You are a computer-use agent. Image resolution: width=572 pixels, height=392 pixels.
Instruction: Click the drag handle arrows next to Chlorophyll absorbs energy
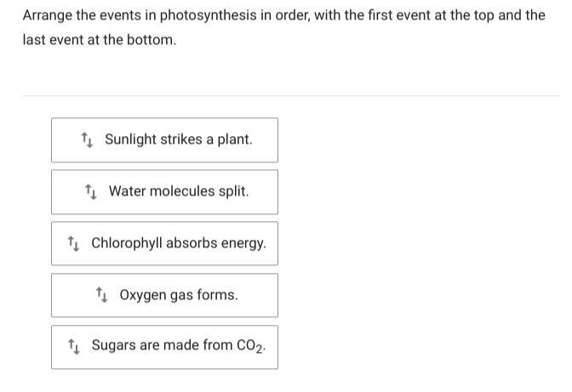[73, 243]
